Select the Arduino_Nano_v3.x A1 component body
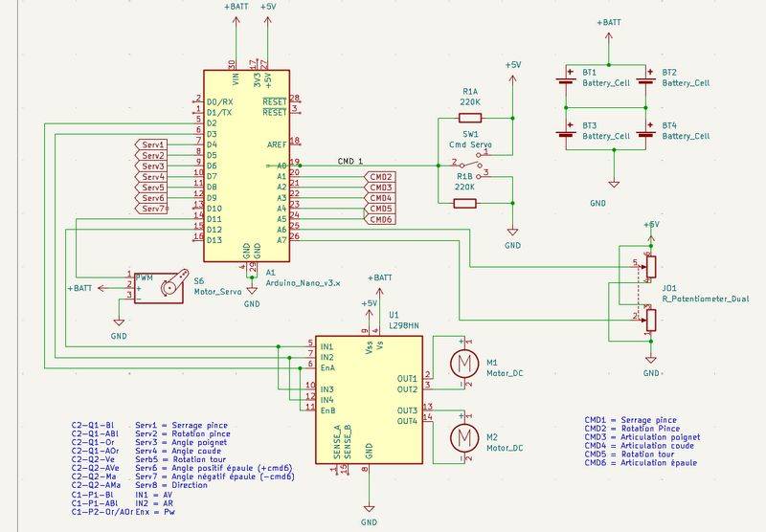766x532 pixels. [x=247, y=166]
